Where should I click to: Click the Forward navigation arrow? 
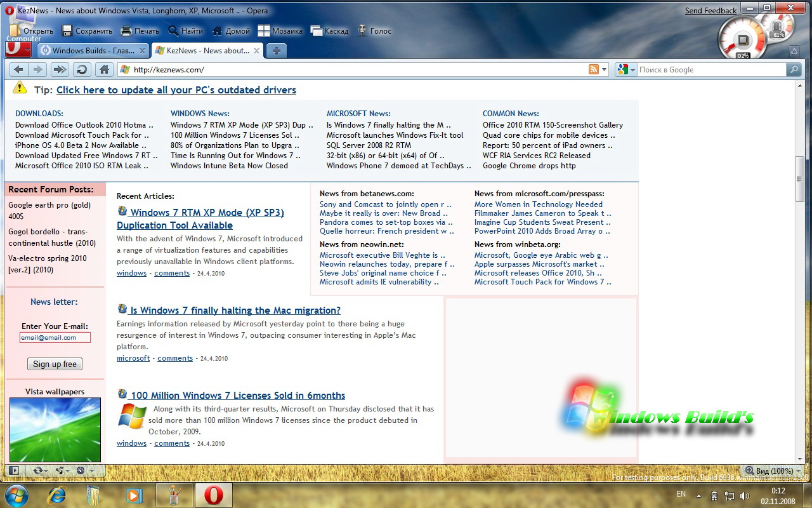[x=38, y=70]
